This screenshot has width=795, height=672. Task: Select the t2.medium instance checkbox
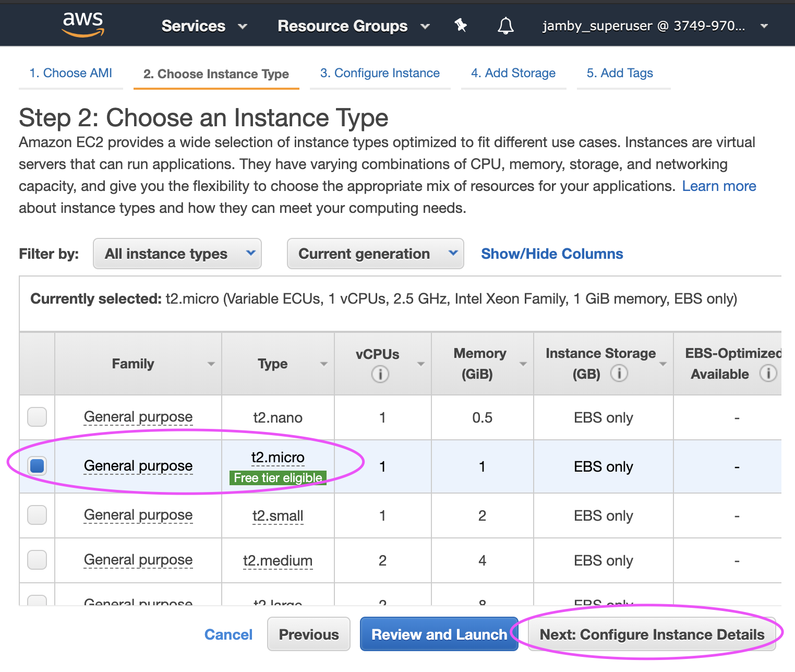click(x=37, y=560)
